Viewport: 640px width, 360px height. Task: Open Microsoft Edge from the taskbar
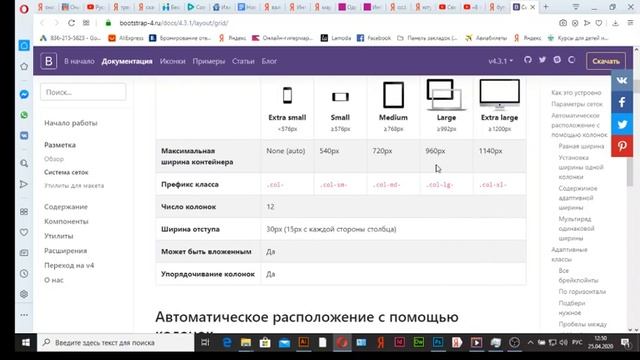(227, 343)
